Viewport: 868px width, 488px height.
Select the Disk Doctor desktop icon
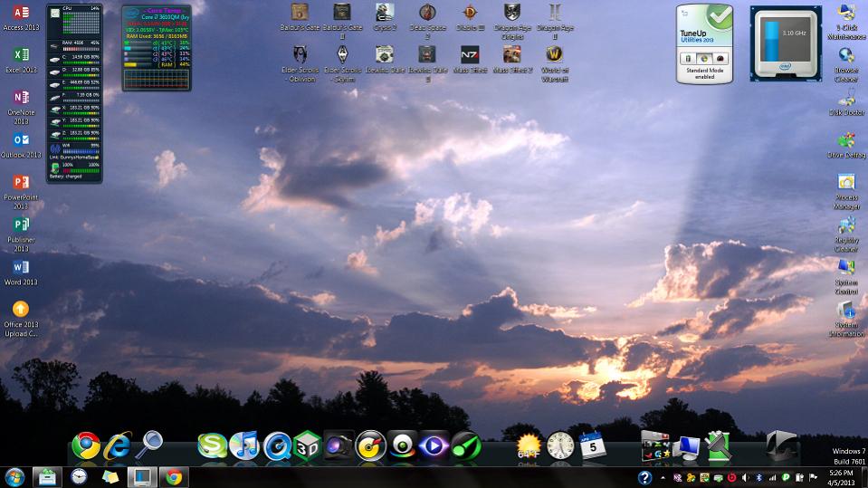coord(846,102)
